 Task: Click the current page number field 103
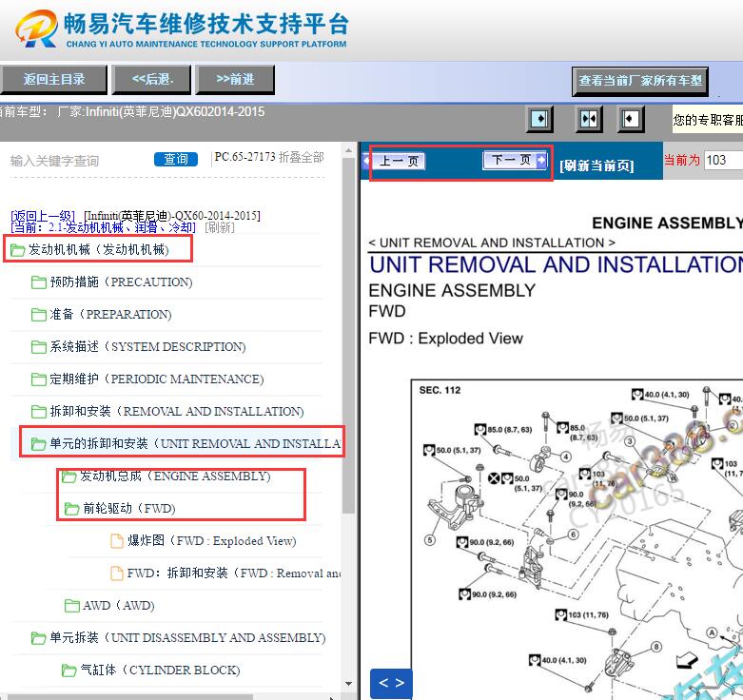tap(724, 160)
